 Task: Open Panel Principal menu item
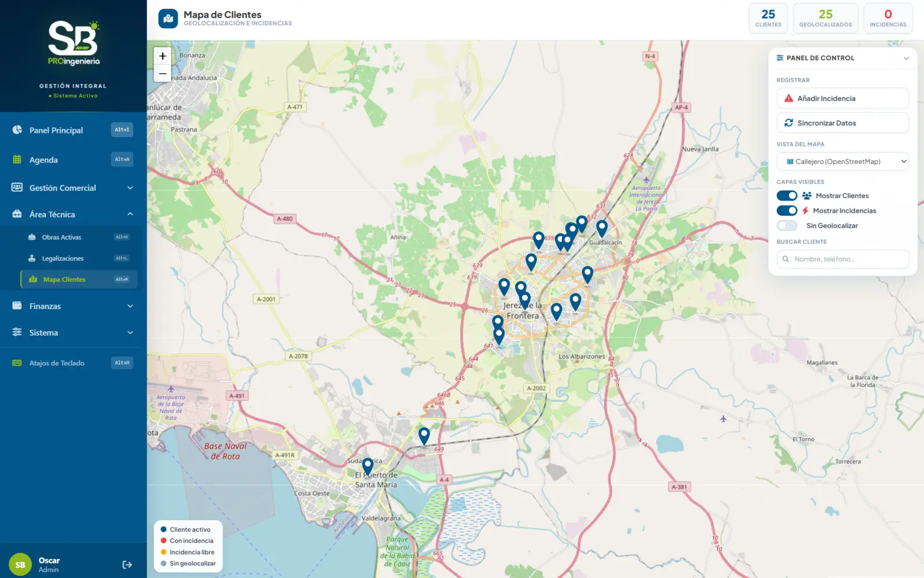(73, 130)
